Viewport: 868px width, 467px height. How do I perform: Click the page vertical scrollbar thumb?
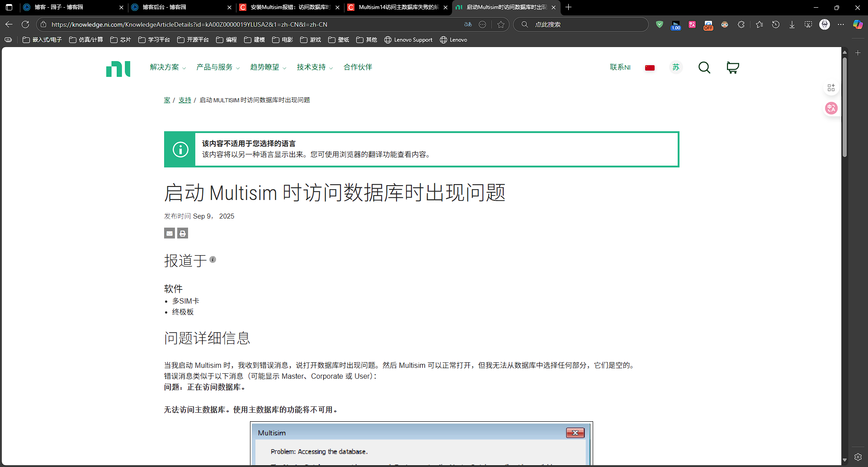[x=844, y=107]
